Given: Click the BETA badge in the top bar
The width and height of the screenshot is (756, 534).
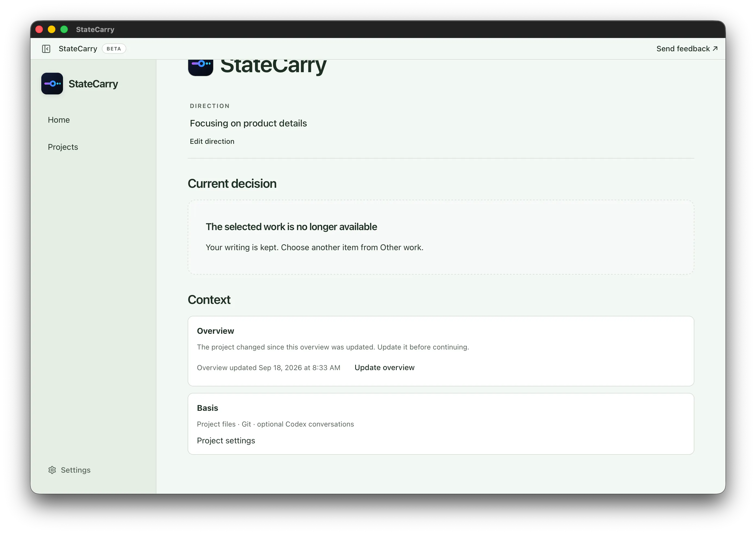Looking at the screenshot, I should [114, 49].
